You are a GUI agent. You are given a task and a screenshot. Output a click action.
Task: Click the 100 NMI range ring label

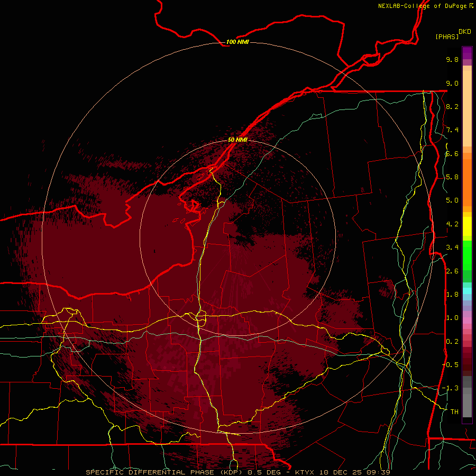[x=237, y=42]
